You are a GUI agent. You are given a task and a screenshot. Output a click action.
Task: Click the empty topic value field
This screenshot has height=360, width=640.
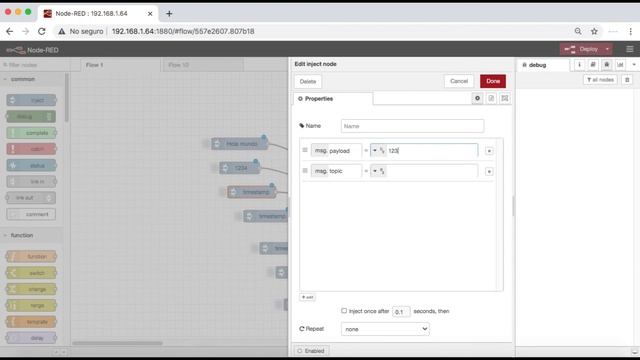[432, 171]
